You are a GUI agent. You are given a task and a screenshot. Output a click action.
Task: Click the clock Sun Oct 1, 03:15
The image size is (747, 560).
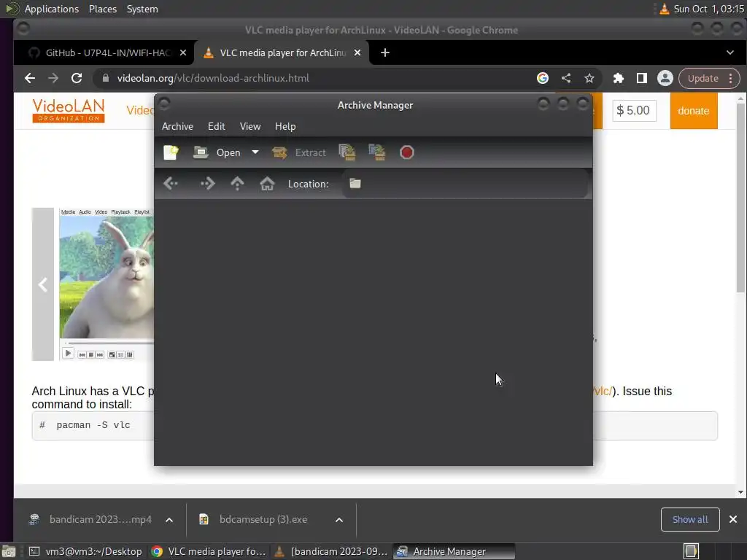point(709,9)
